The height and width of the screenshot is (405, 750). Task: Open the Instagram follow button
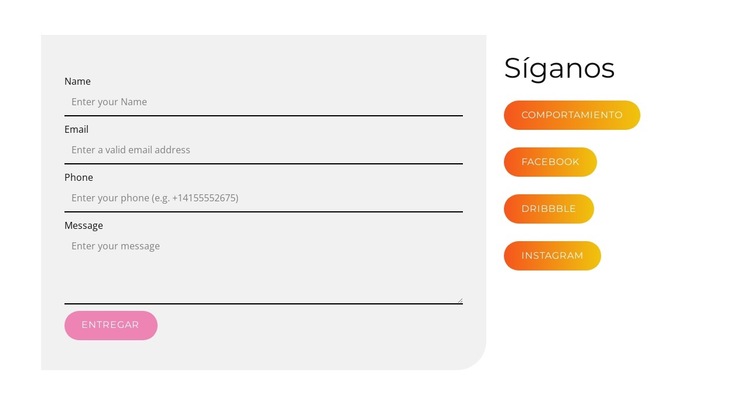pyautogui.click(x=552, y=256)
